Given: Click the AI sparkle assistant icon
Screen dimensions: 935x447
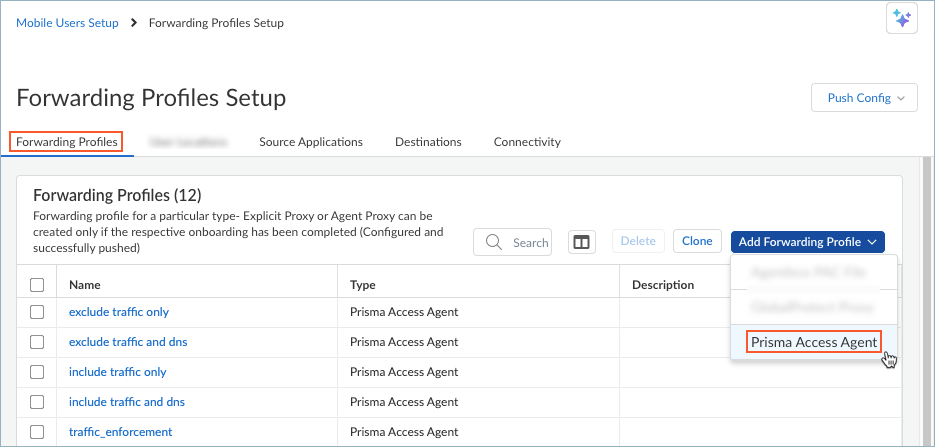Looking at the screenshot, I should (902, 19).
